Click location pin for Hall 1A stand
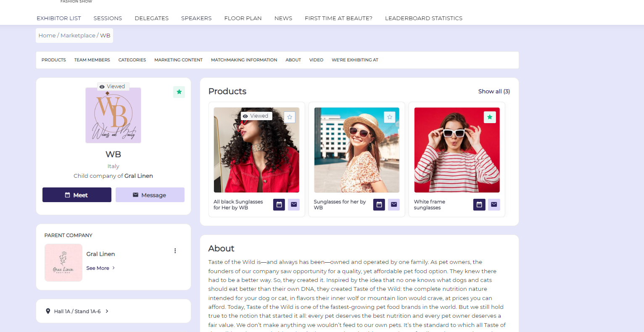This screenshot has height=332, width=644. [48, 311]
